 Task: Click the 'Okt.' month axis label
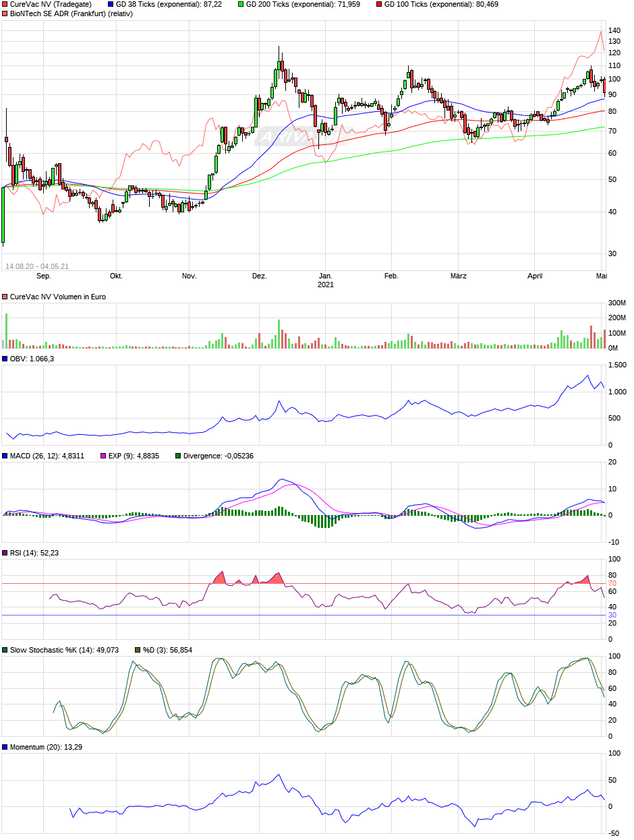click(116, 276)
